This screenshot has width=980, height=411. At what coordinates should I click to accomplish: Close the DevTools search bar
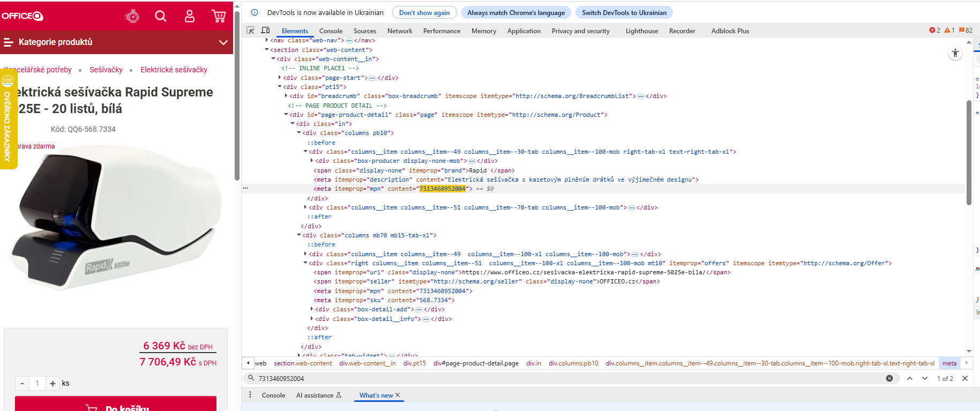[x=965, y=378]
